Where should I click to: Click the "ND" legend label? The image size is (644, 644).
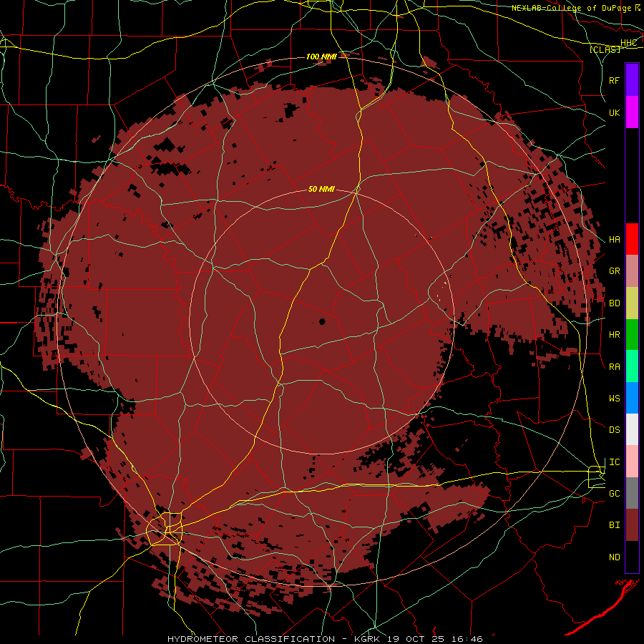pyautogui.click(x=614, y=557)
